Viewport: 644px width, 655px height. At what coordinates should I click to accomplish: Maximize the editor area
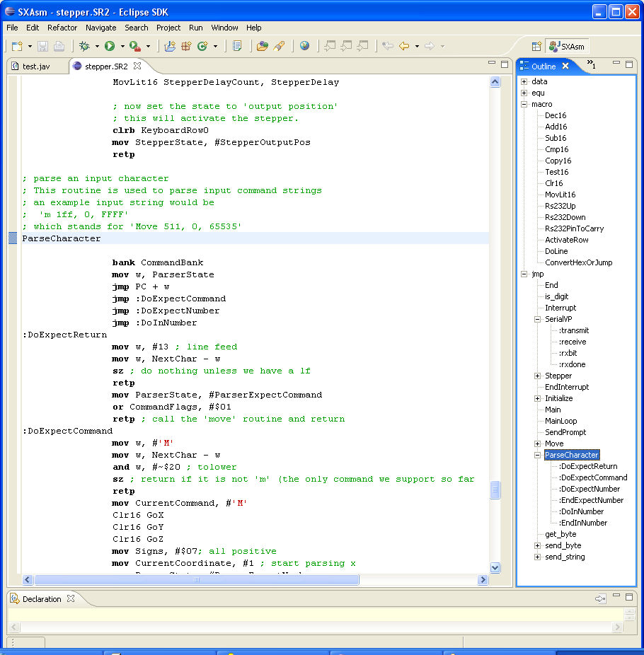pyautogui.click(x=505, y=64)
